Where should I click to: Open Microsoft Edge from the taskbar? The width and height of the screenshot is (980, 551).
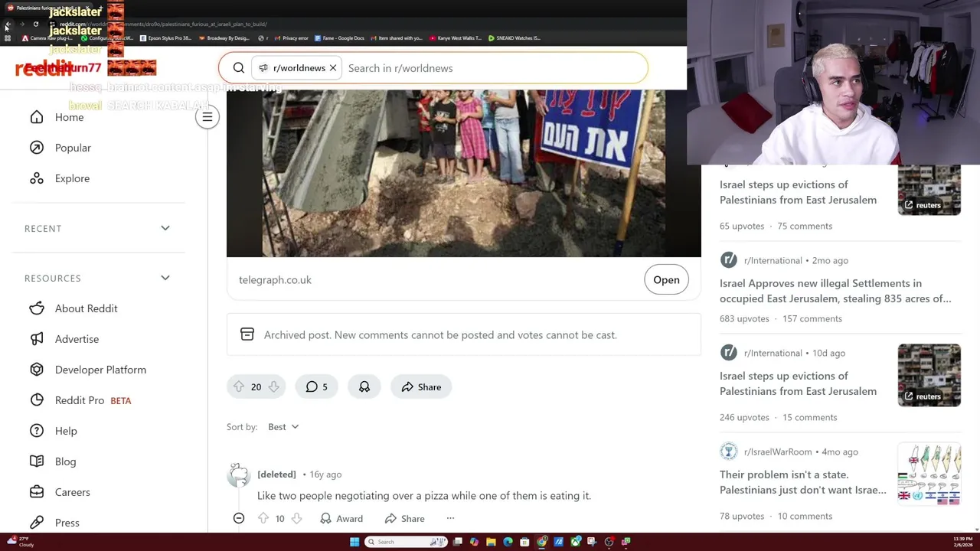pyautogui.click(x=508, y=542)
